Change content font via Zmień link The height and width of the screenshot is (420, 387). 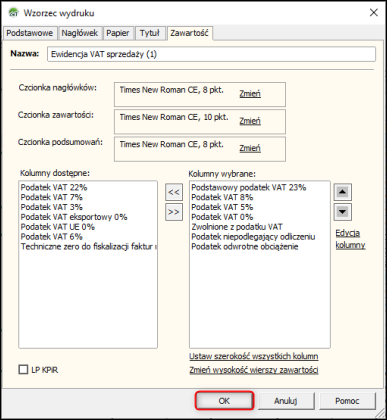(x=250, y=121)
